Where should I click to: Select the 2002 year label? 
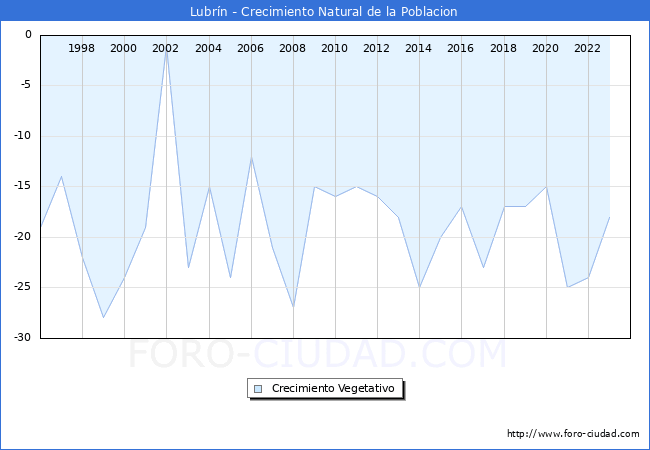tap(166, 48)
